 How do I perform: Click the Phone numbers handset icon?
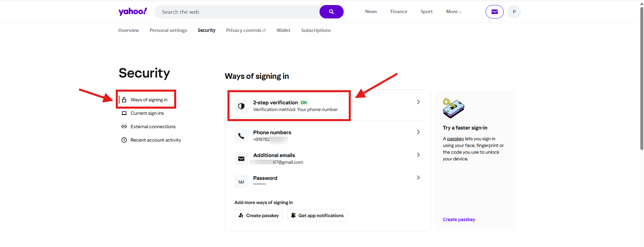pos(241,136)
